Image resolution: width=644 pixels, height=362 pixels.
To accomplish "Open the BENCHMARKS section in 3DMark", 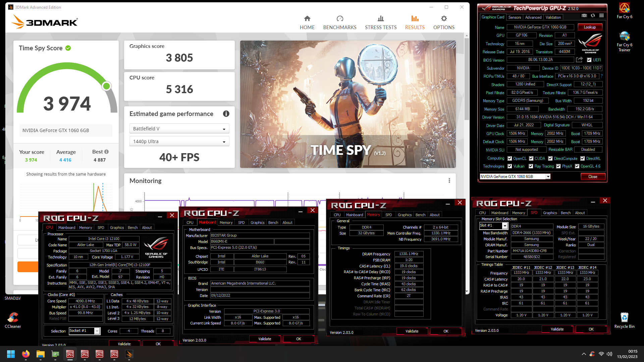I will point(340,22).
